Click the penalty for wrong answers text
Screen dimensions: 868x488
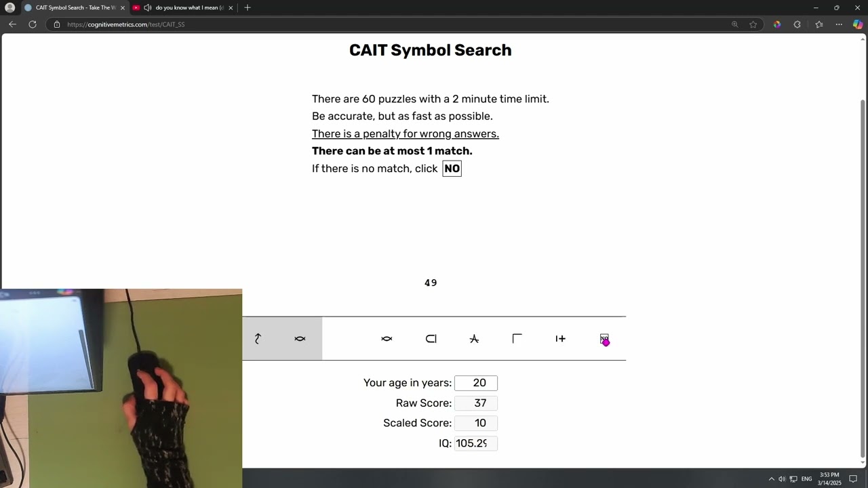(x=406, y=134)
